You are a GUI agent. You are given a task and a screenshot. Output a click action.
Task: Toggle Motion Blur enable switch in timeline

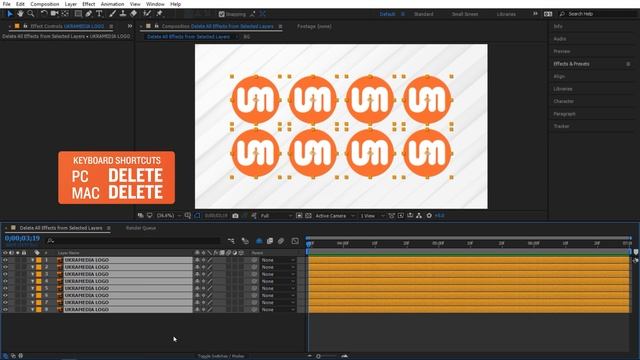click(x=281, y=241)
